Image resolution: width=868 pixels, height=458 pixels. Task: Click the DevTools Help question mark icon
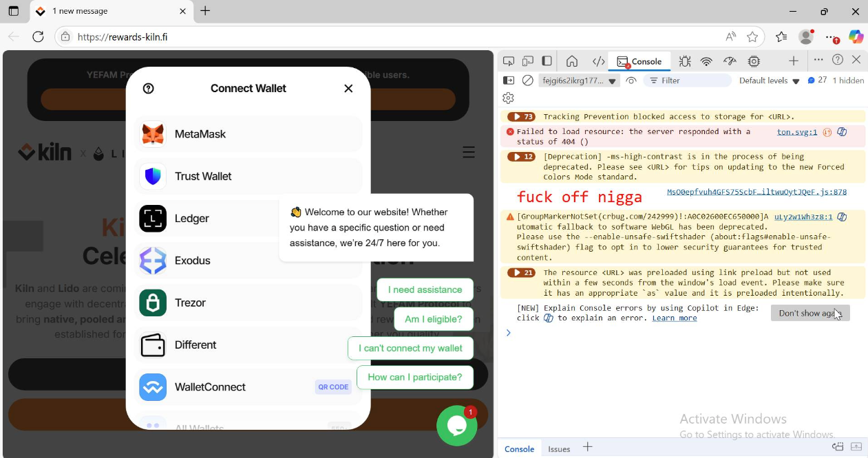838,60
